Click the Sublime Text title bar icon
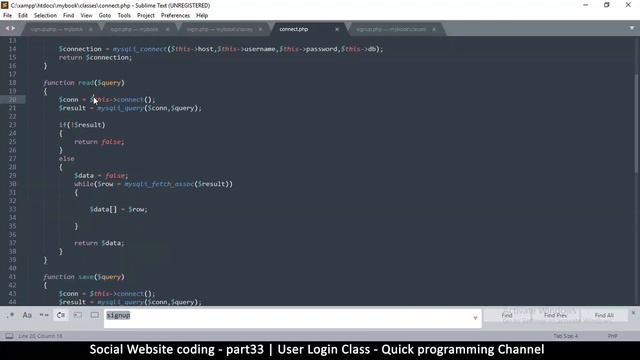This screenshot has width=640, height=360. [5, 5]
